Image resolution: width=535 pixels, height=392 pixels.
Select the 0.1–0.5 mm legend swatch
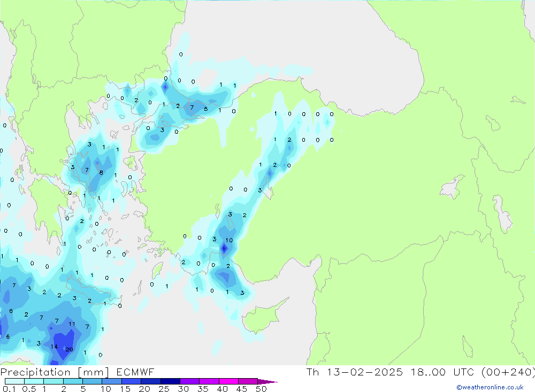[14, 381]
